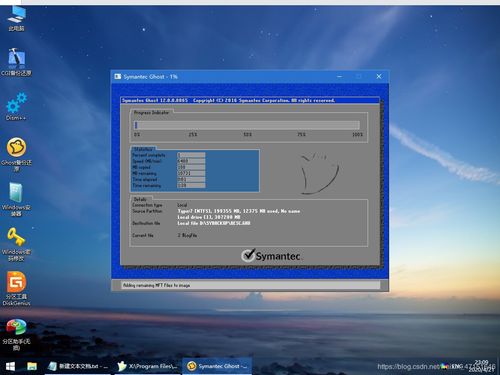Launch the Ghost backup restore desktop icon
Viewport: 500px width, 375px height.
pyautogui.click(x=16, y=154)
